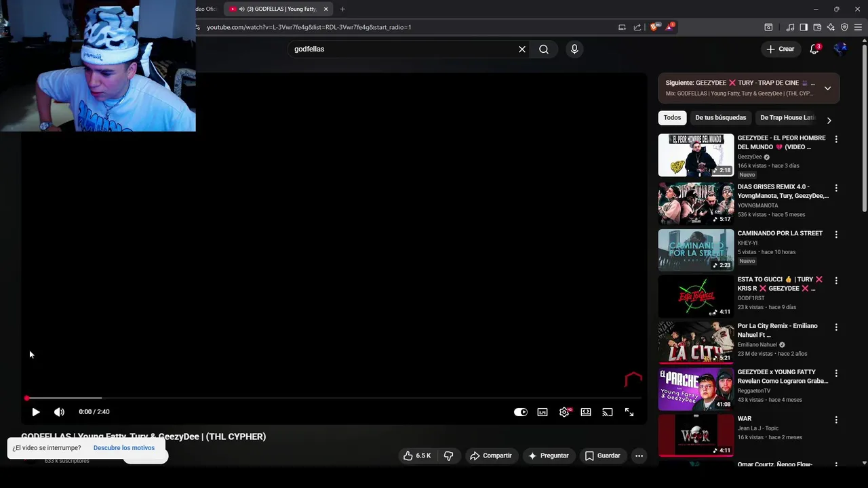Open options for CAMINANDO POR LA STREET
Screen dimensions: 868x488
(x=836, y=235)
